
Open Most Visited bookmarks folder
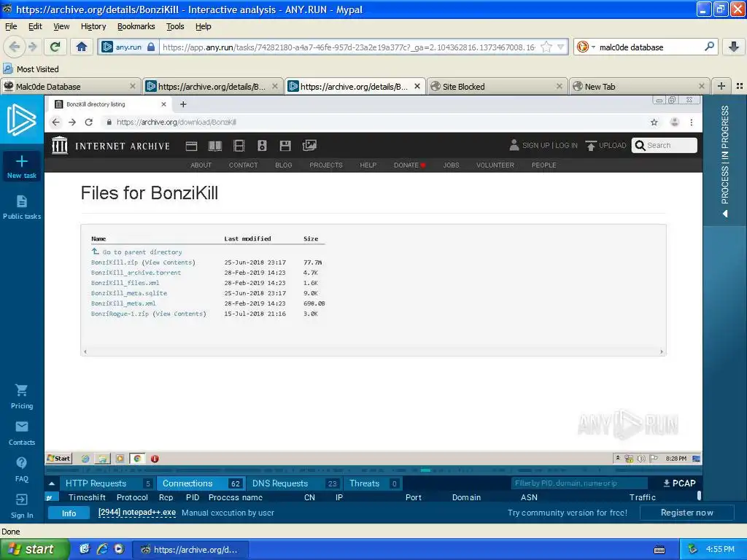pyautogui.click(x=31, y=69)
